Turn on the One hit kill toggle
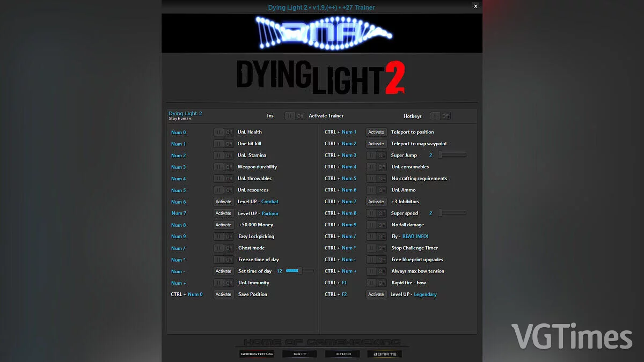 (x=223, y=143)
